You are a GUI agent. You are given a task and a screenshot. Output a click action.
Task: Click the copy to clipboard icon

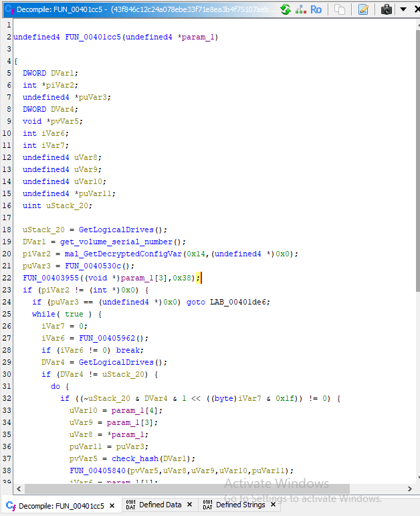[340, 9]
